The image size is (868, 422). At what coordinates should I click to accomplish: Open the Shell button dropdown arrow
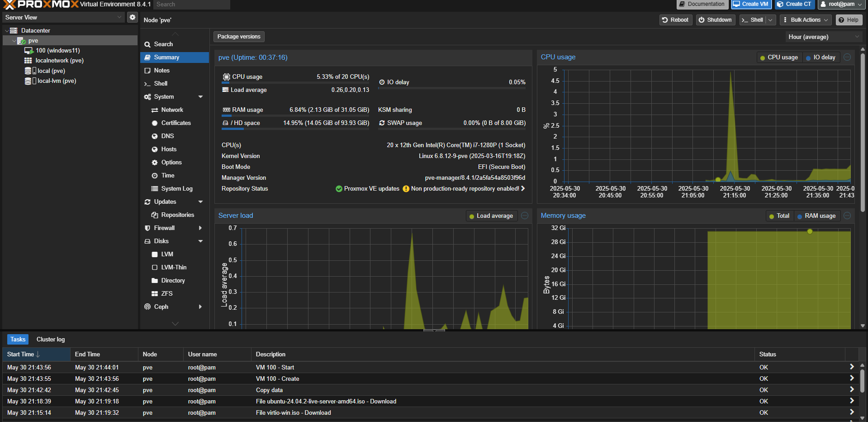point(770,20)
